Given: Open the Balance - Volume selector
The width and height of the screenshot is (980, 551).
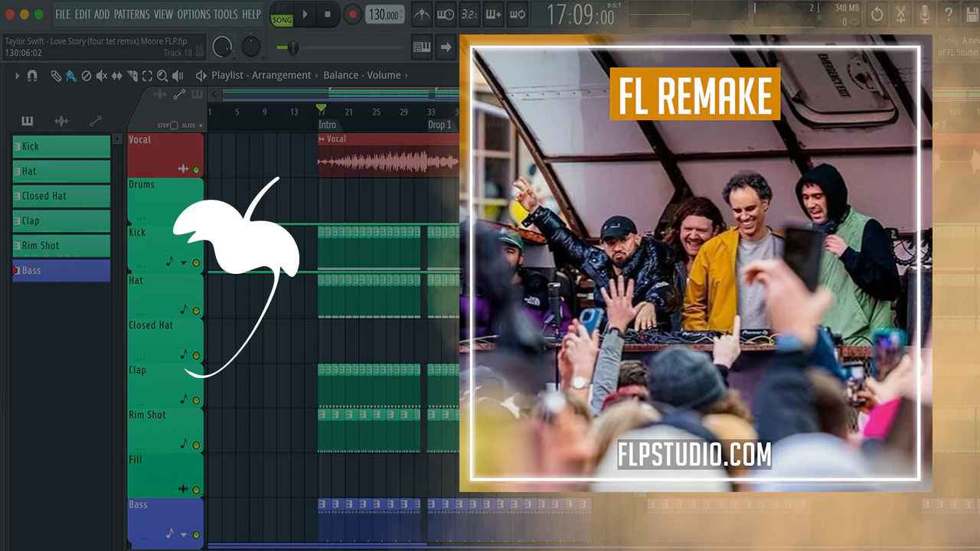Looking at the screenshot, I should 362,76.
